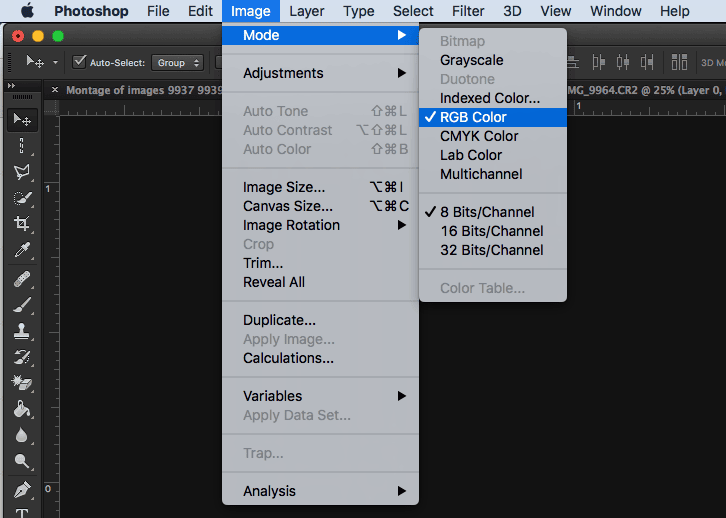This screenshot has width=726, height=518.
Task: Choose RGB Color mode
Action: (493, 117)
